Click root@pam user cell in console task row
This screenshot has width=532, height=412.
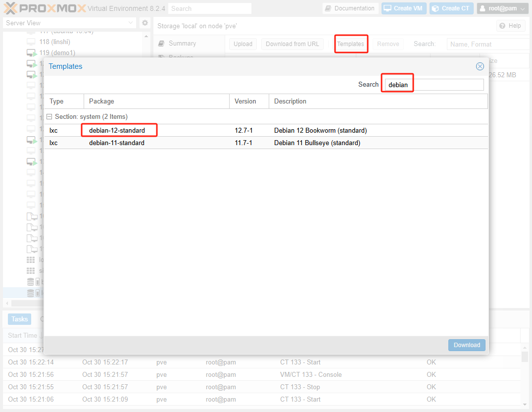[x=221, y=374]
